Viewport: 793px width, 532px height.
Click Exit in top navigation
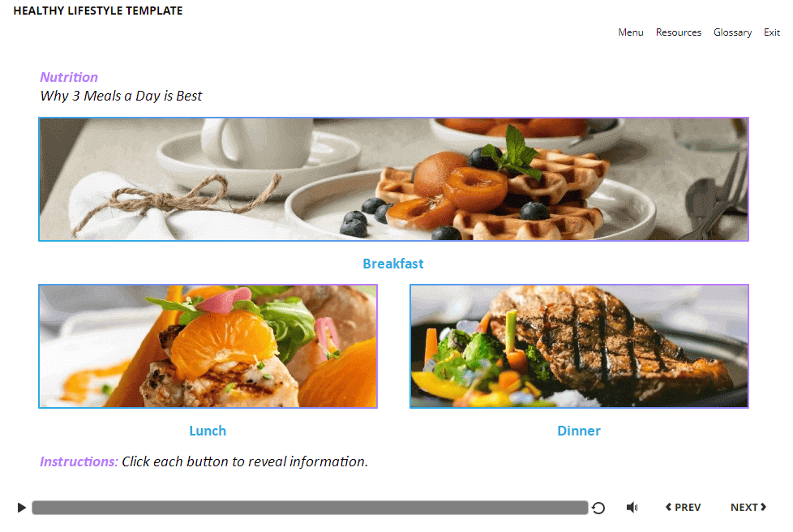tap(772, 32)
